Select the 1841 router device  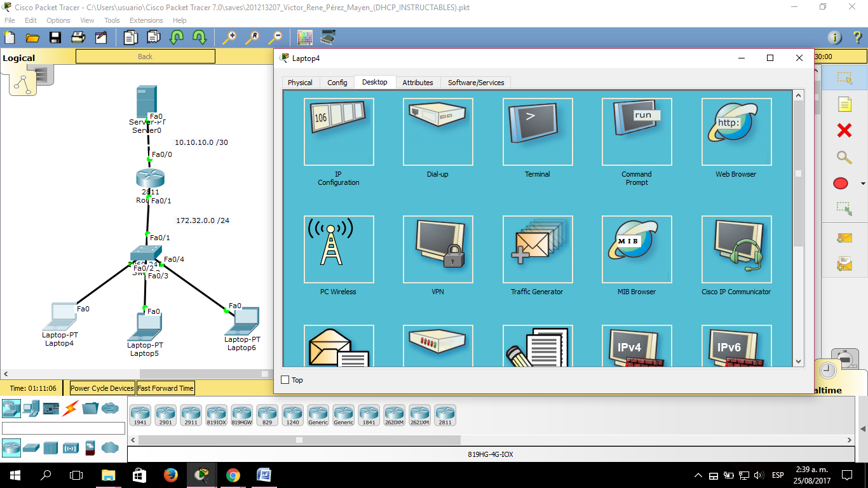[x=369, y=415]
